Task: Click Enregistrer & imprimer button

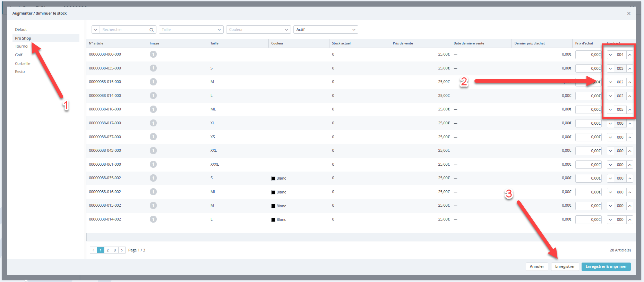Action: (x=606, y=267)
